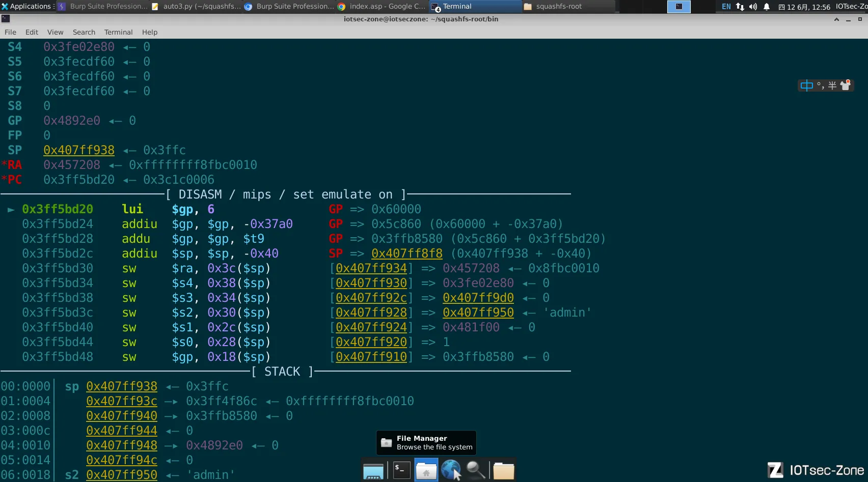
Task: Click the SP register address 0x407ff938
Action: 79,150
